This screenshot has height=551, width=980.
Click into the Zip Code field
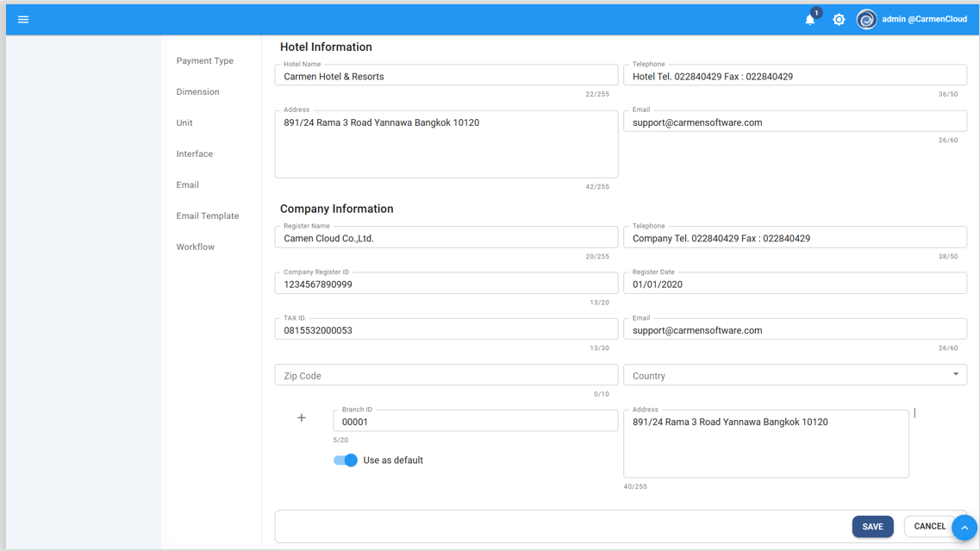click(446, 376)
